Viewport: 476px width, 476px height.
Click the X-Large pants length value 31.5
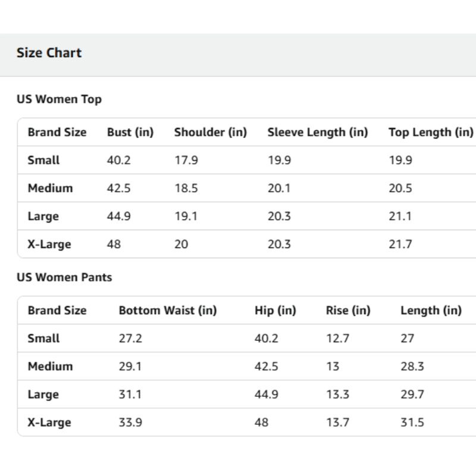tap(412, 422)
